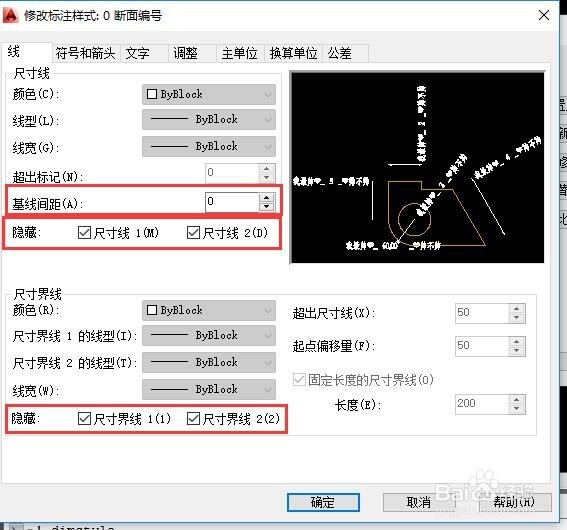Select the 调整 tab
Image resolution: width=567 pixels, height=530 pixels.
pos(192,54)
